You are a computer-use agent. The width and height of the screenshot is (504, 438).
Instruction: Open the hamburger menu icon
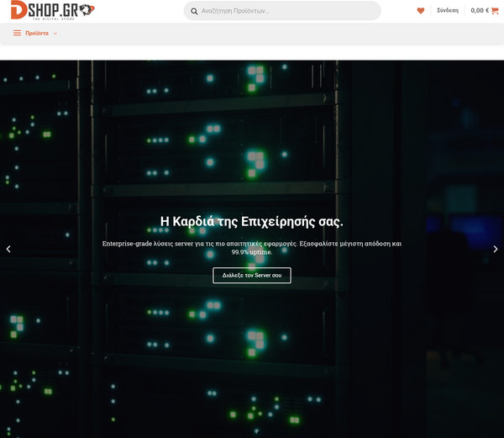click(17, 33)
